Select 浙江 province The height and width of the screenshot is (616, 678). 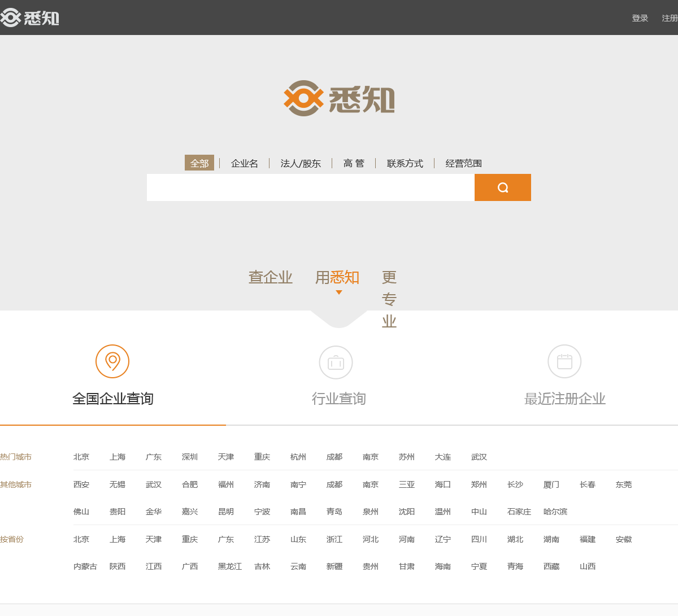click(x=334, y=539)
